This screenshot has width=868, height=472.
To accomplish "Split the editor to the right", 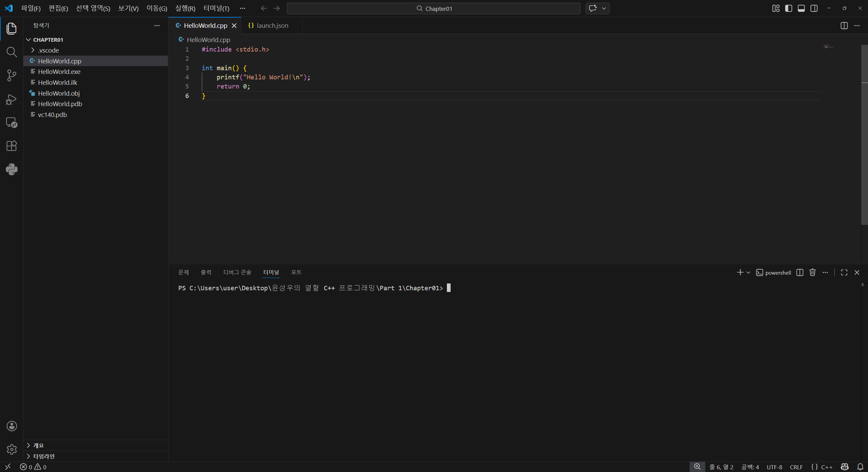I will click(844, 25).
